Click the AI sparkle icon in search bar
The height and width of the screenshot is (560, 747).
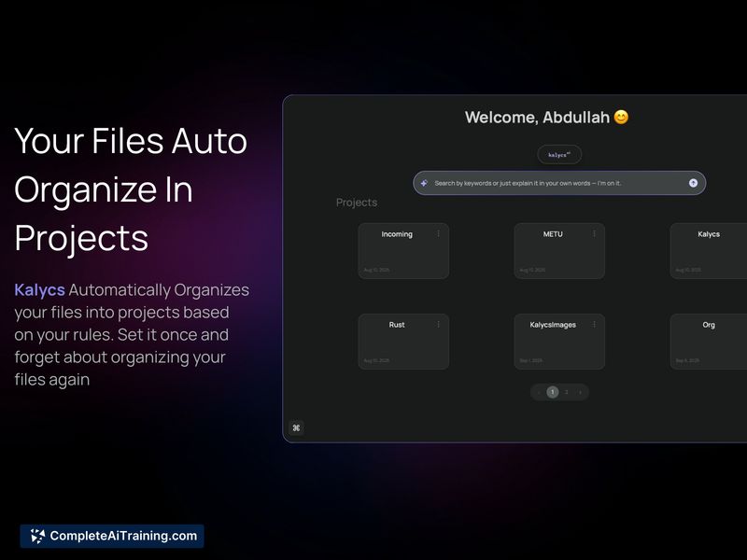click(x=424, y=183)
